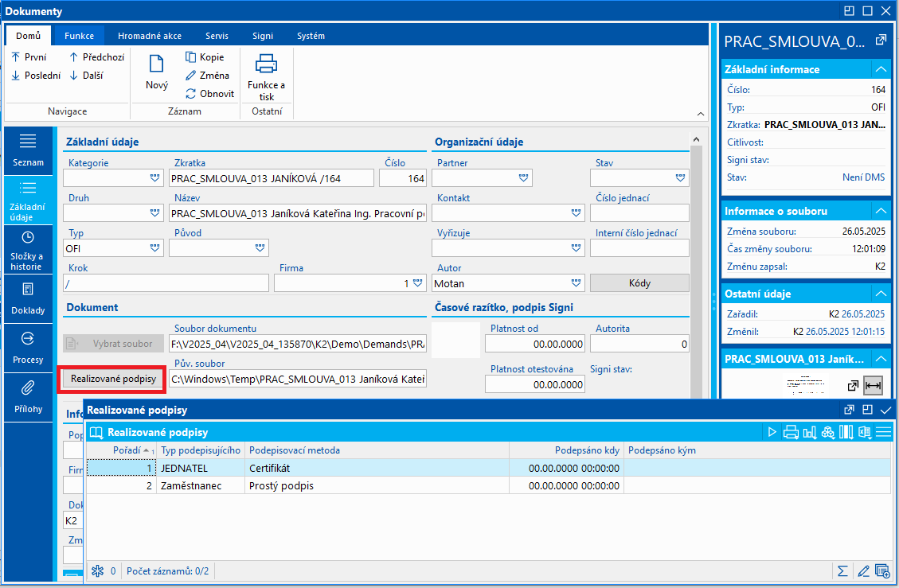Viewport: 899px width, 588px height.
Task: Click the Nový document icon
Action: [x=157, y=64]
